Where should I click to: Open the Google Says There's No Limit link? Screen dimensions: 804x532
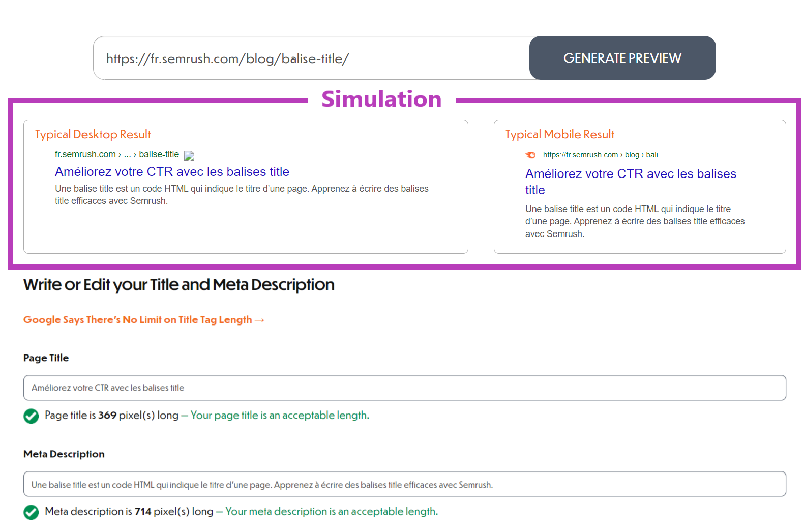pos(137,320)
